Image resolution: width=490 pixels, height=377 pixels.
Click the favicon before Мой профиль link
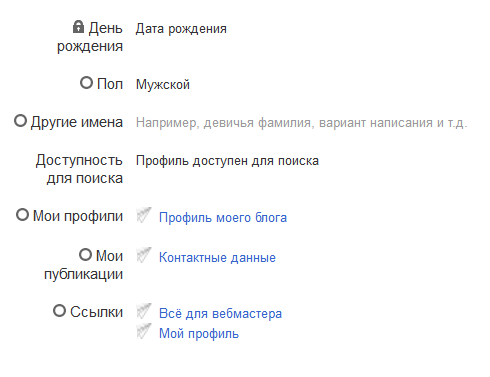coord(144,331)
